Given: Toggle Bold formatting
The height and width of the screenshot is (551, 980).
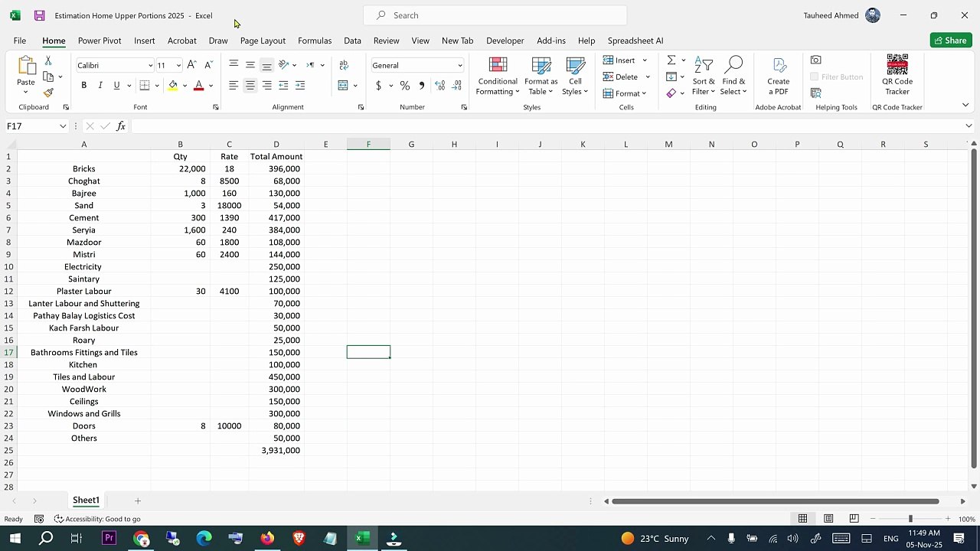Looking at the screenshot, I should [84, 86].
